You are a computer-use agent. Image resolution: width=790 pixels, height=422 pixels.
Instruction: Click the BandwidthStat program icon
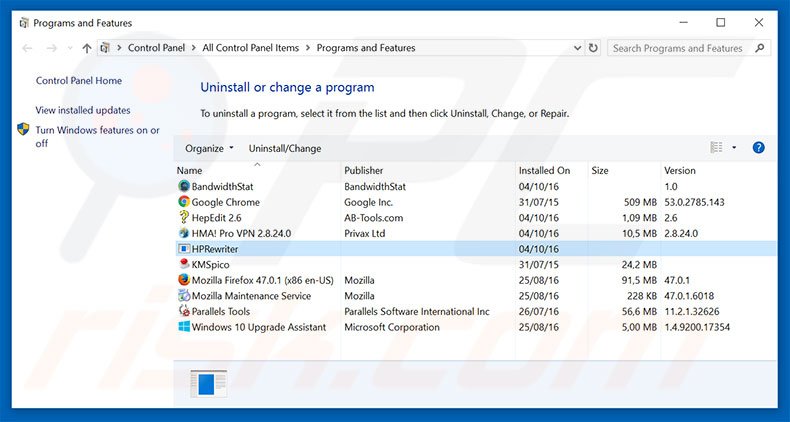[x=184, y=186]
